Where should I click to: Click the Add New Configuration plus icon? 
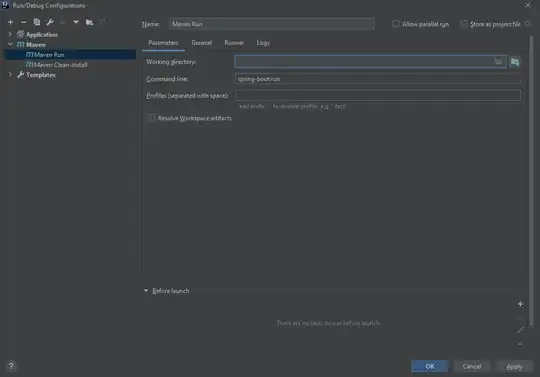tap(10, 22)
